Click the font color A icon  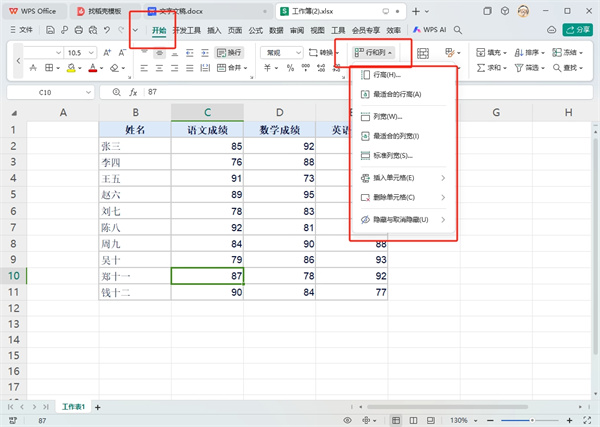[x=93, y=69]
